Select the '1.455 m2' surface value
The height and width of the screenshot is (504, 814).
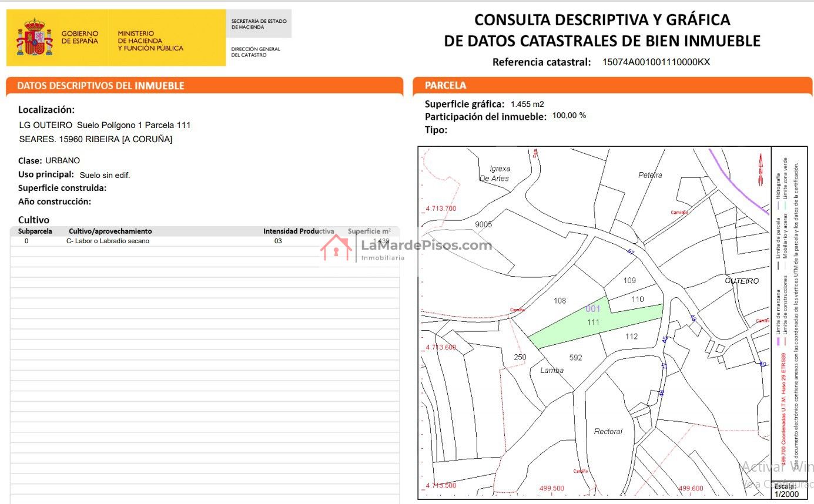point(527,104)
